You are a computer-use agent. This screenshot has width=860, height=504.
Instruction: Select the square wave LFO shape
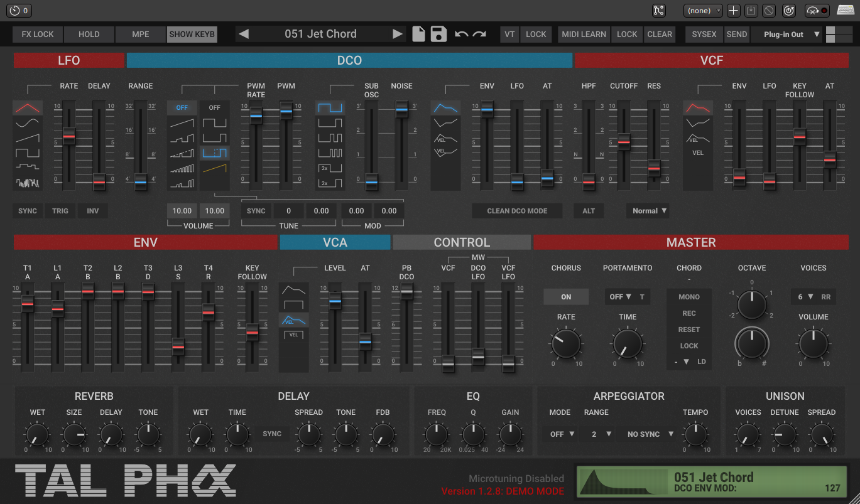tap(27, 153)
